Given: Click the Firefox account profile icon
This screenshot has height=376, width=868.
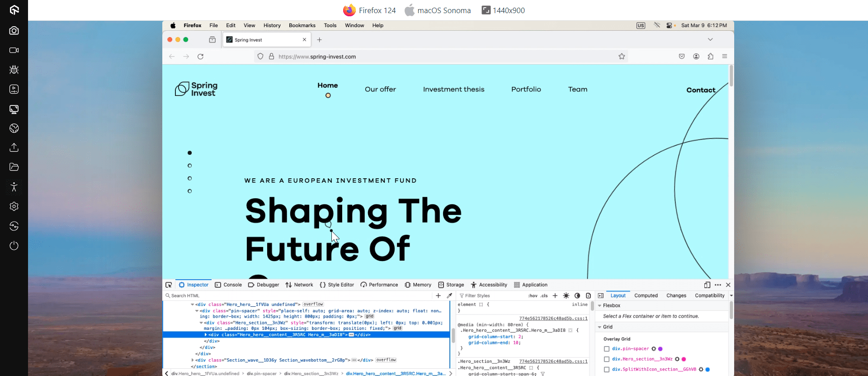Looking at the screenshot, I should pyautogui.click(x=696, y=57).
